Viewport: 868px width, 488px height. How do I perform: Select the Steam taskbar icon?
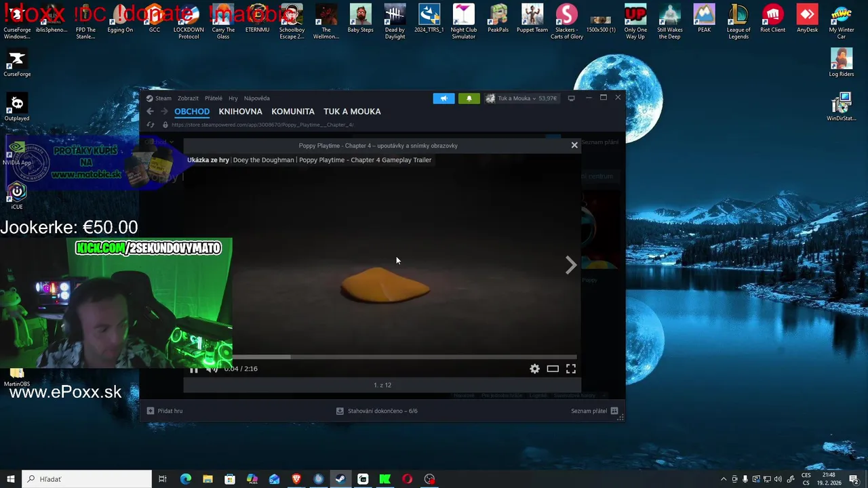tap(340, 479)
